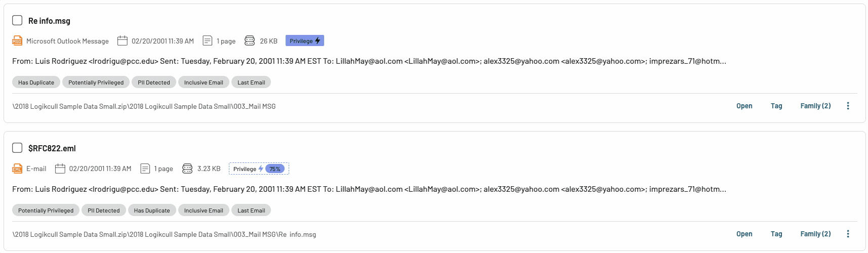Viewport: 868px width, 253px height.
Task: Click PII Detected tag on Re info.msg
Action: click(154, 82)
